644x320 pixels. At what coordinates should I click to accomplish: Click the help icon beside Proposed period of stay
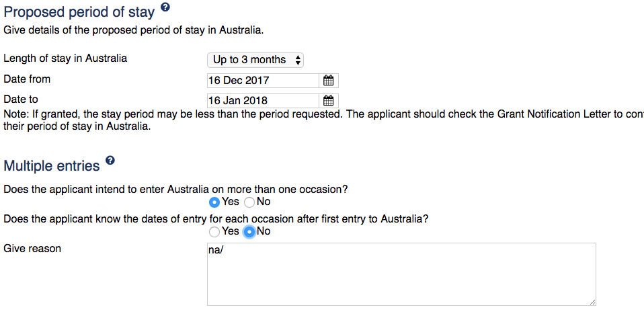pyautogui.click(x=165, y=8)
